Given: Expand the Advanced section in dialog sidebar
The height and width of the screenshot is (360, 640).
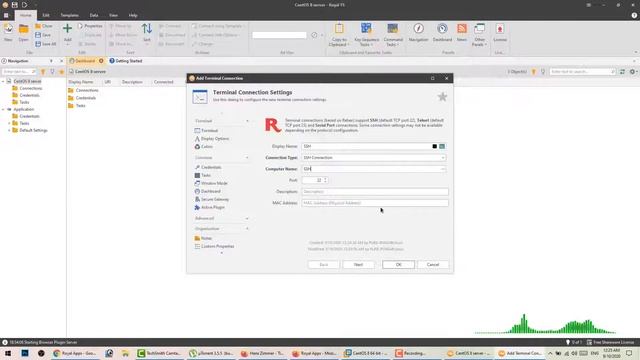Looking at the screenshot, I should coord(247,218).
